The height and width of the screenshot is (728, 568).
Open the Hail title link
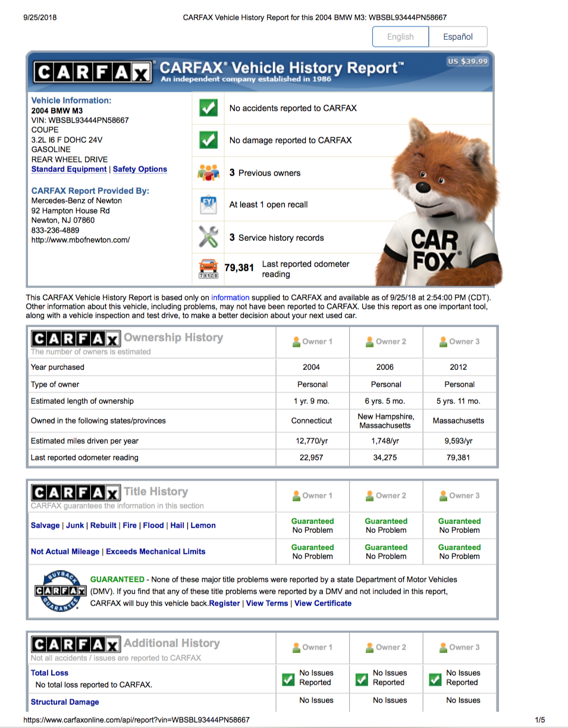click(177, 526)
